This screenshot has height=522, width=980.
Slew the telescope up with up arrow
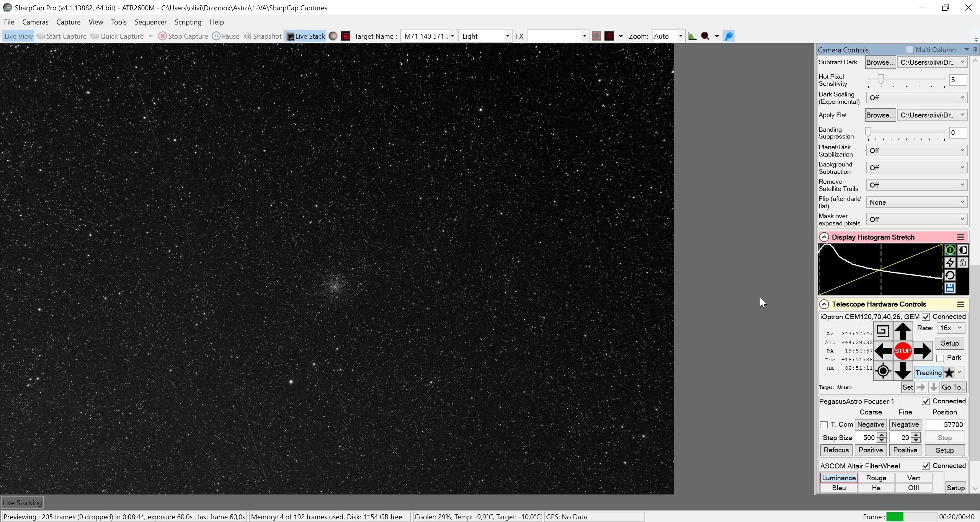click(903, 331)
